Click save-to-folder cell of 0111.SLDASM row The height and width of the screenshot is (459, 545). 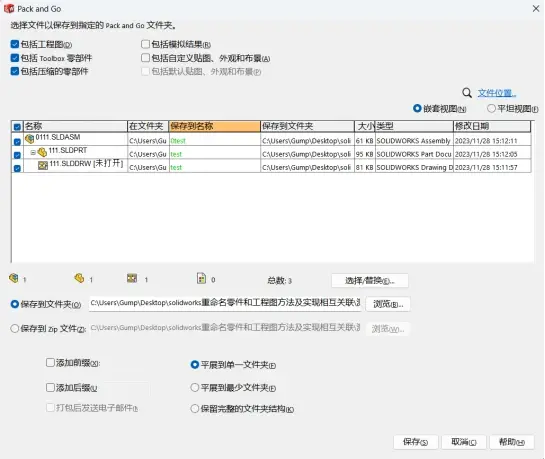click(307, 140)
